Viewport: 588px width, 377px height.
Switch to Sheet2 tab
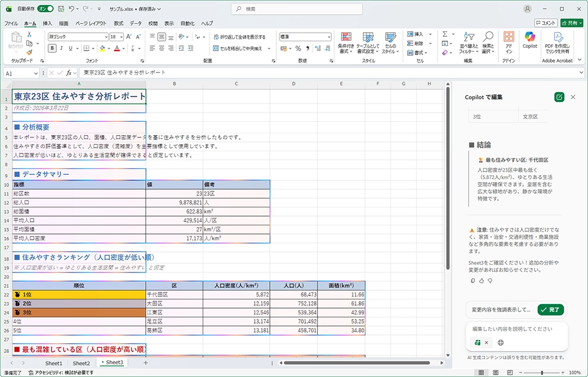(81, 363)
